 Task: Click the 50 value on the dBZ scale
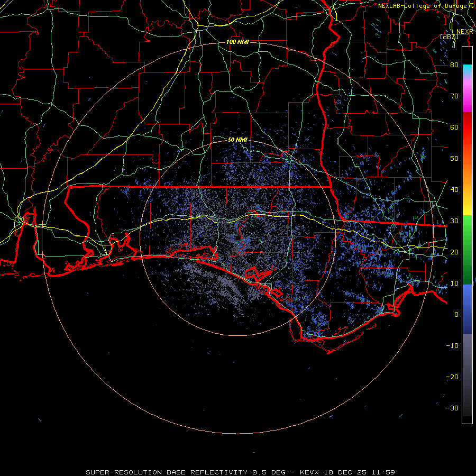(454, 159)
